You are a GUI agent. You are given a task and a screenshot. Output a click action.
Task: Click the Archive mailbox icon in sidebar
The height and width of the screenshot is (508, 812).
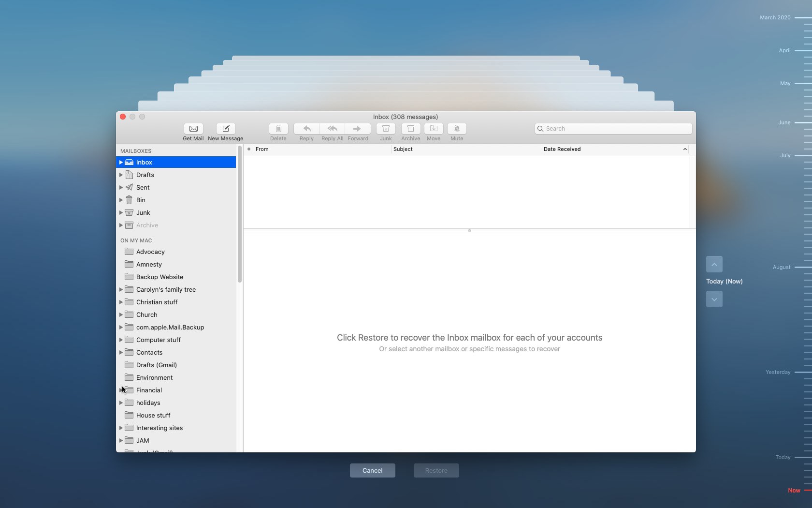(129, 225)
